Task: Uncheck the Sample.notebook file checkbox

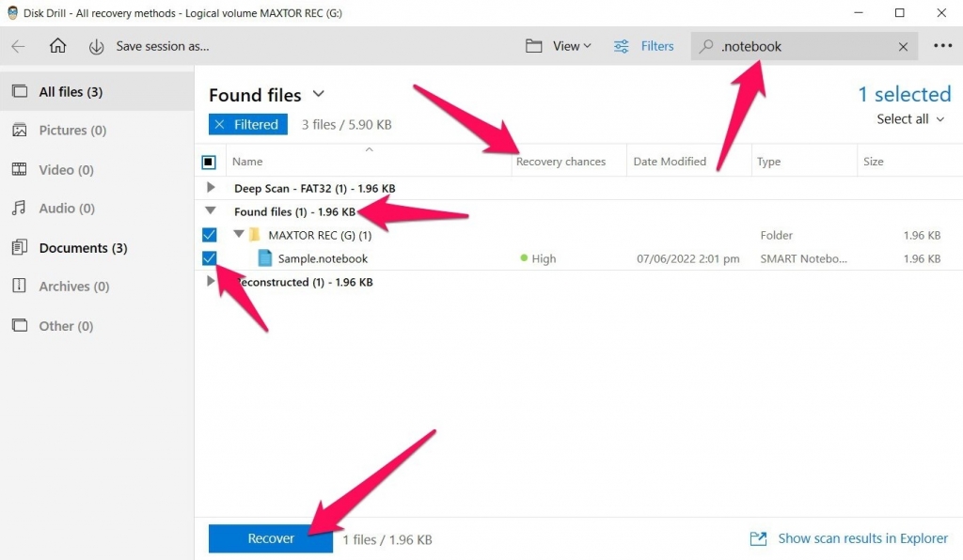Action: point(209,258)
